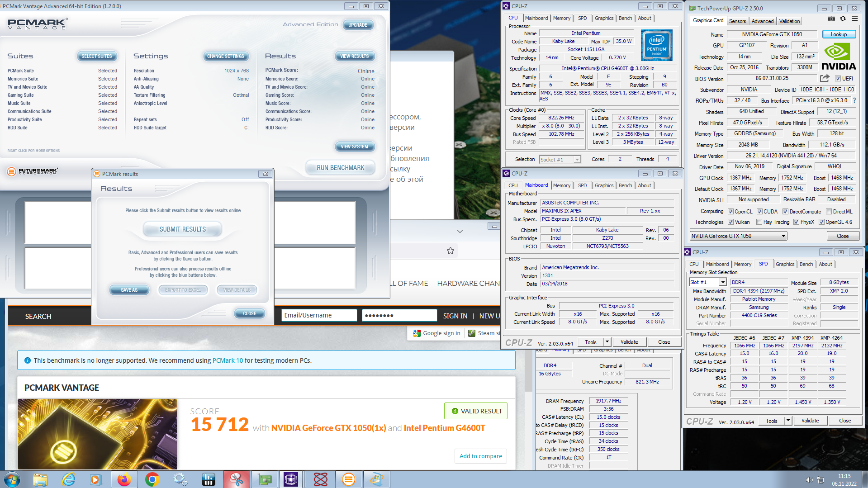The width and height of the screenshot is (868, 488).
Task: Open Windows Explorer from the taskbar
Action: [x=40, y=479]
